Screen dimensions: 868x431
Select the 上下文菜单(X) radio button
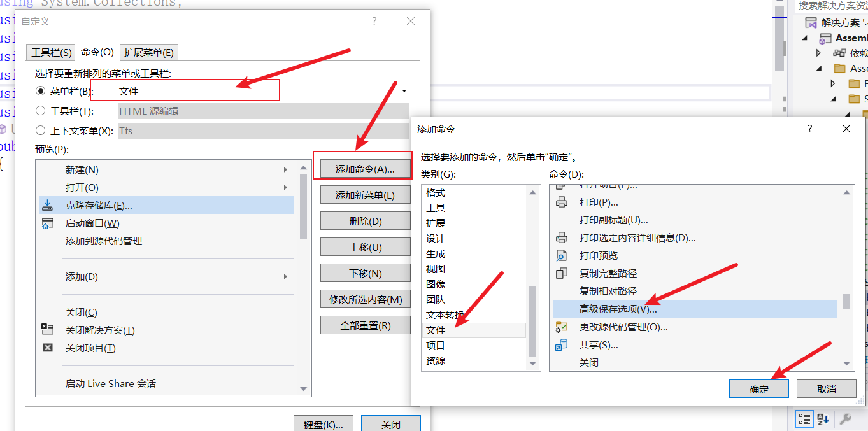click(41, 131)
